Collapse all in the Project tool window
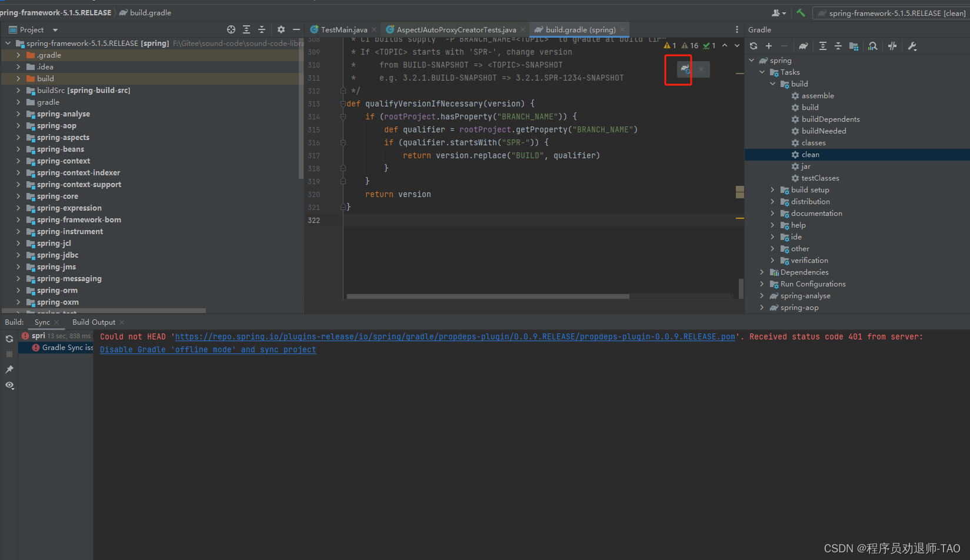 [x=262, y=29]
